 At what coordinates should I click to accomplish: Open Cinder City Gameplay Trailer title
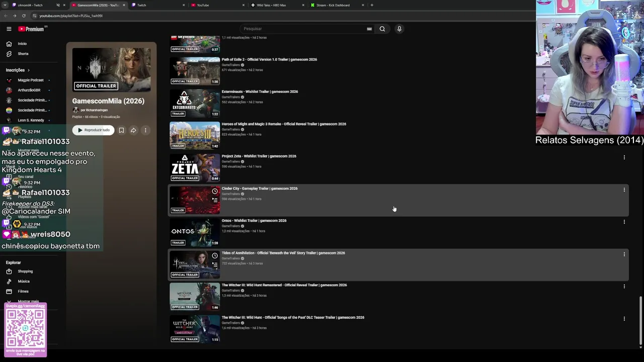tap(260, 188)
